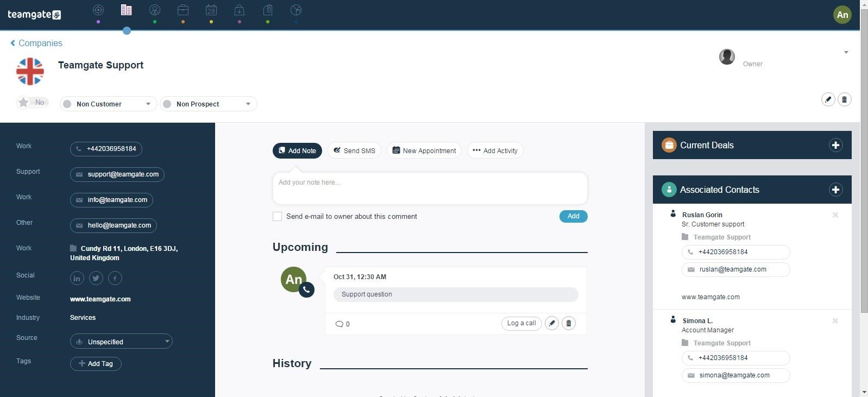Click the Cundy Rd 11 London address
The height and width of the screenshot is (397, 868).
(124, 253)
